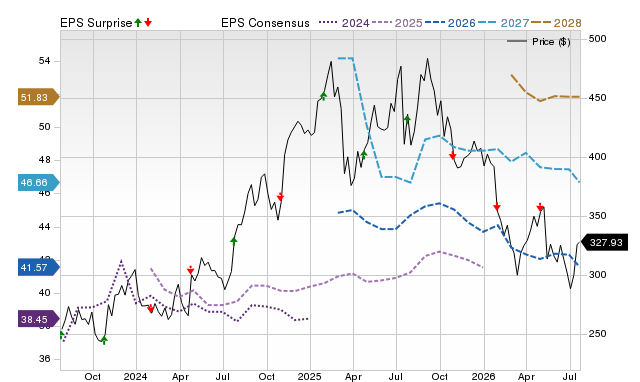The image size is (640, 382).
Task: Select the red surprise arrow near late October 2025
Action: click(x=453, y=155)
